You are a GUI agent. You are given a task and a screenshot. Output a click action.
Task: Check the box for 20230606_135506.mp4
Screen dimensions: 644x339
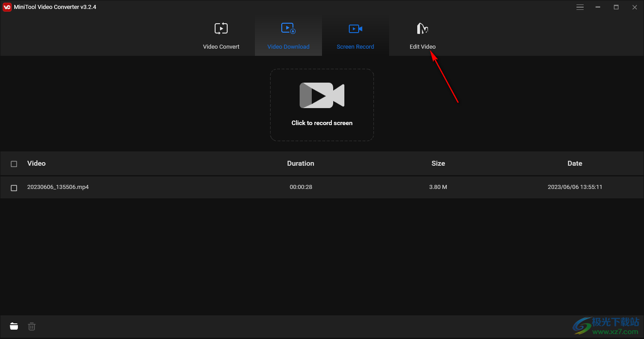point(14,188)
